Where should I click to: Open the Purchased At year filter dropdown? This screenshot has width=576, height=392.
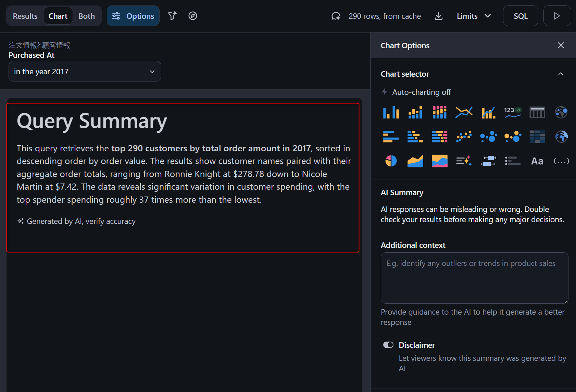pyautogui.click(x=85, y=71)
